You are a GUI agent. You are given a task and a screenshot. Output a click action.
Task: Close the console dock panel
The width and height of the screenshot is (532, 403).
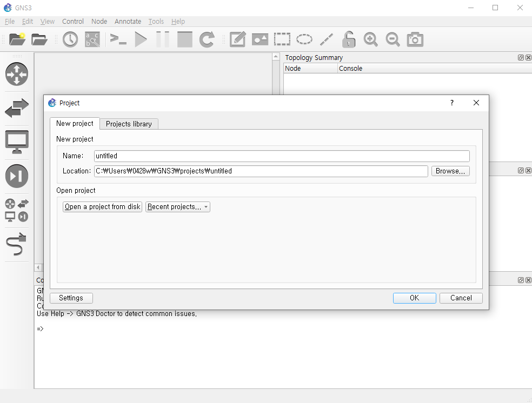pyautogui.click(x=528, y=280)
